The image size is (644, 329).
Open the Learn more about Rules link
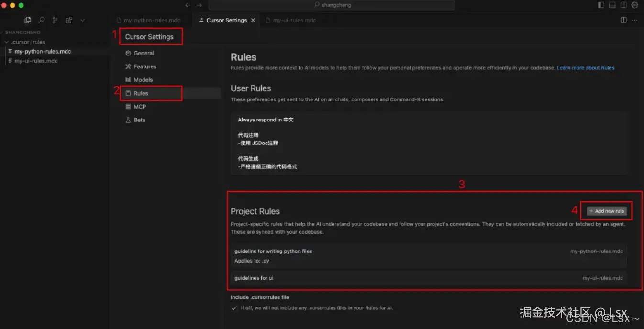tap(586, 68)
